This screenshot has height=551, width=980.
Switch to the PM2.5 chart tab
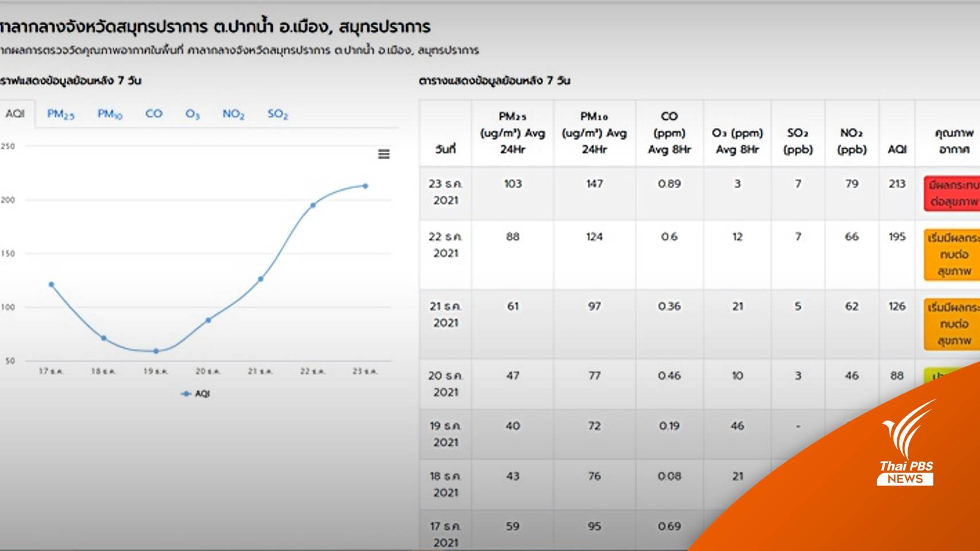point(60,114)
